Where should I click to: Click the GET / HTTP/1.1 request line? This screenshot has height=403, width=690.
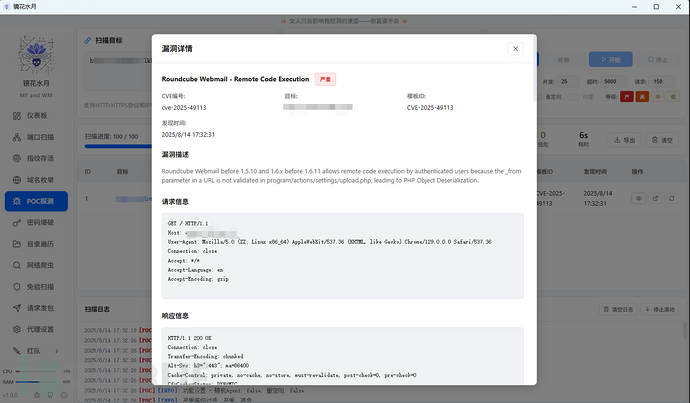click(188, 223)
